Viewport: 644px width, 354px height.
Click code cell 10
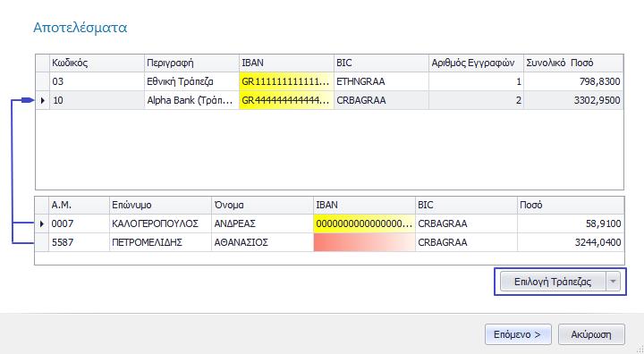click(x=97, y=100)
